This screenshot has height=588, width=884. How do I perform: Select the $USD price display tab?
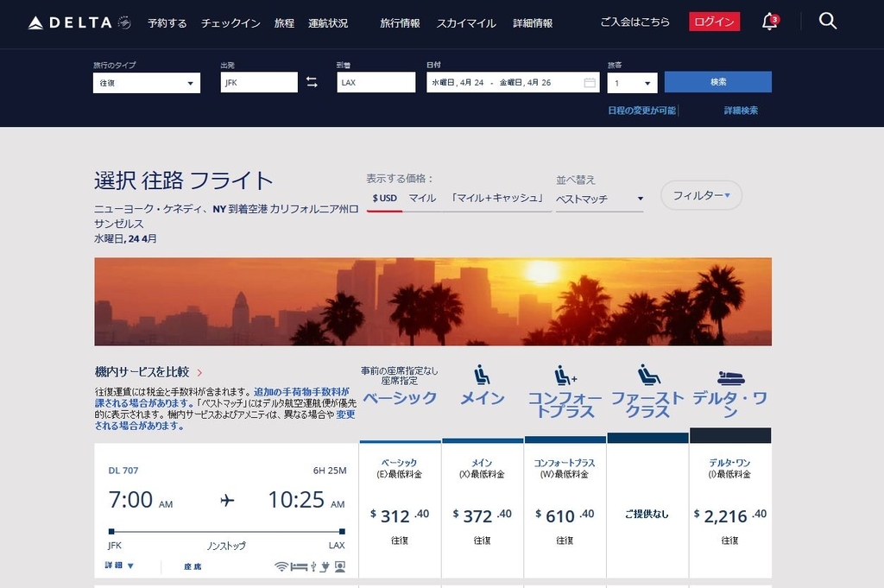384,199
